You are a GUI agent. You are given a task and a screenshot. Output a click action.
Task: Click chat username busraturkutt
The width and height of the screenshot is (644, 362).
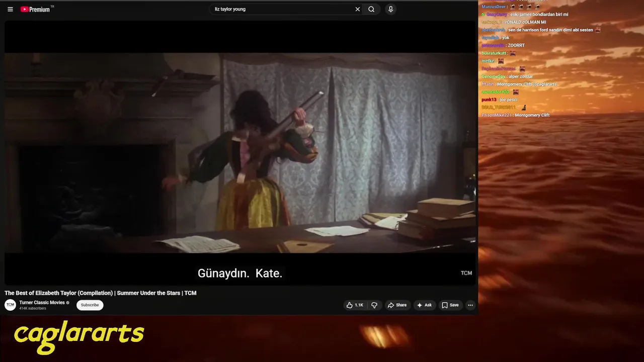[x=494, y=53]
